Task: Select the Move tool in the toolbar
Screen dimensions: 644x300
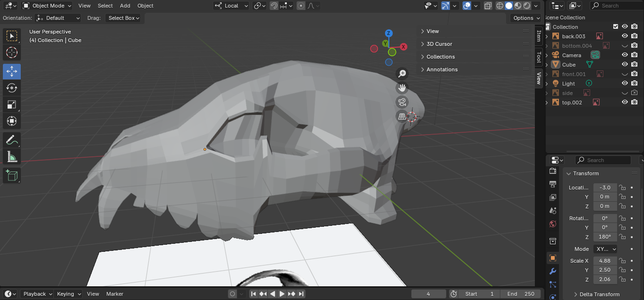Action: point(11,71)
